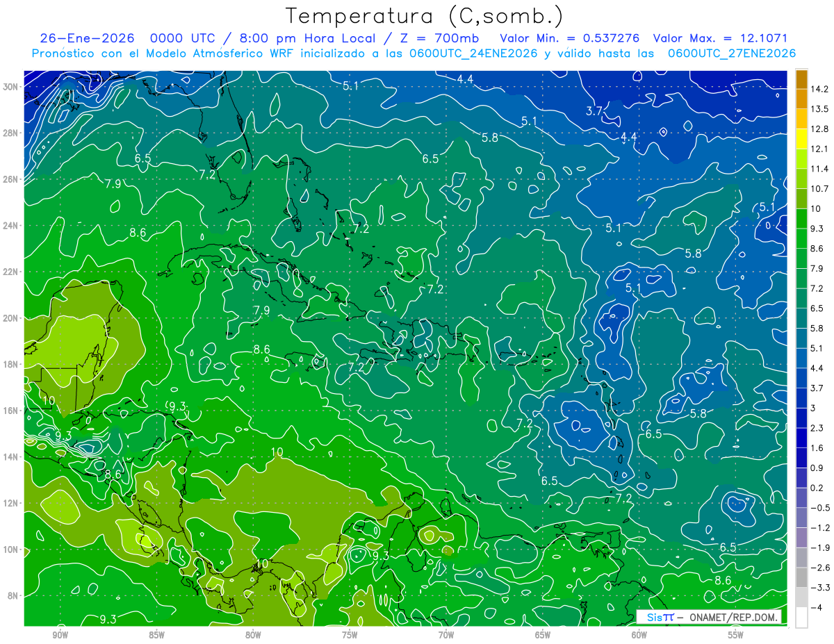Screen dimensions: 834x644
Task: Select the bright yellow swatch in the colorbar
Action: coord(801,139)
